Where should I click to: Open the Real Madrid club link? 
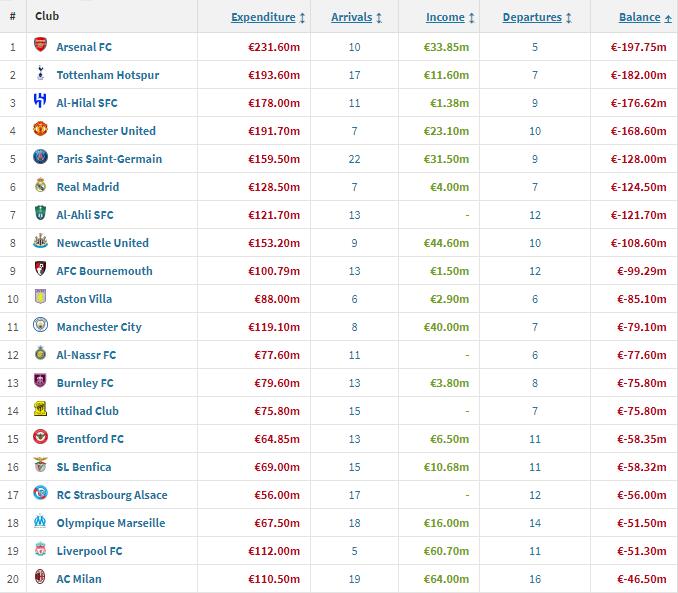(x=88, y=187)
